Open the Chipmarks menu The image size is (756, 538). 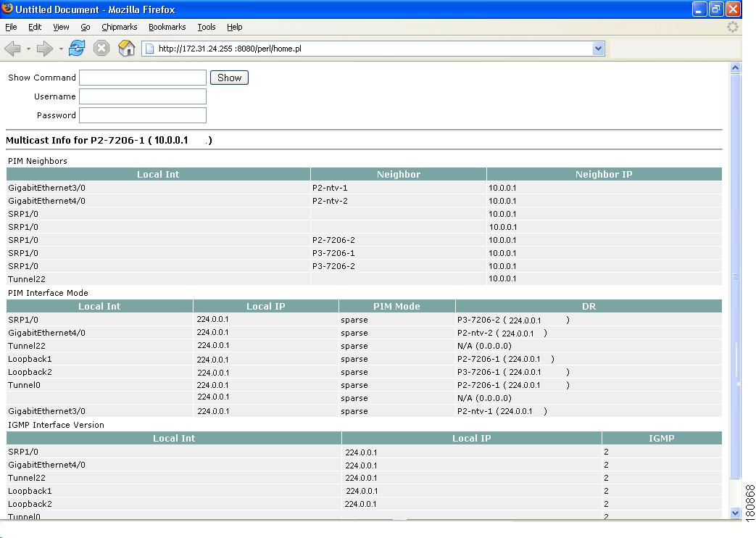click(119, 27)
